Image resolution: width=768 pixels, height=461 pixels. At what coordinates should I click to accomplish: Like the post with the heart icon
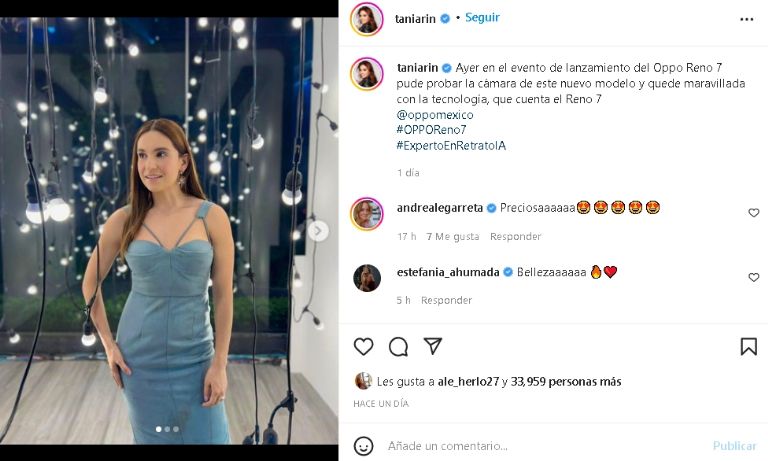(x=364, y=346)
